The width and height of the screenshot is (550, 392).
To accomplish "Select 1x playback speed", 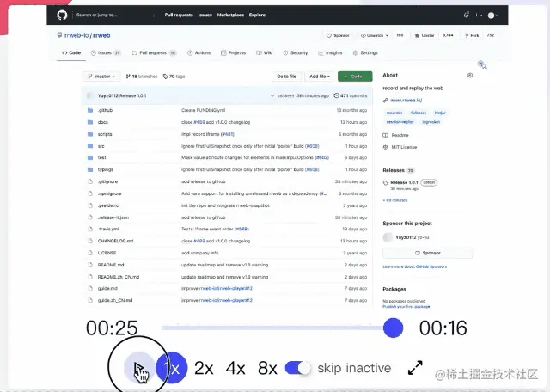I will [x=172, y=368].
